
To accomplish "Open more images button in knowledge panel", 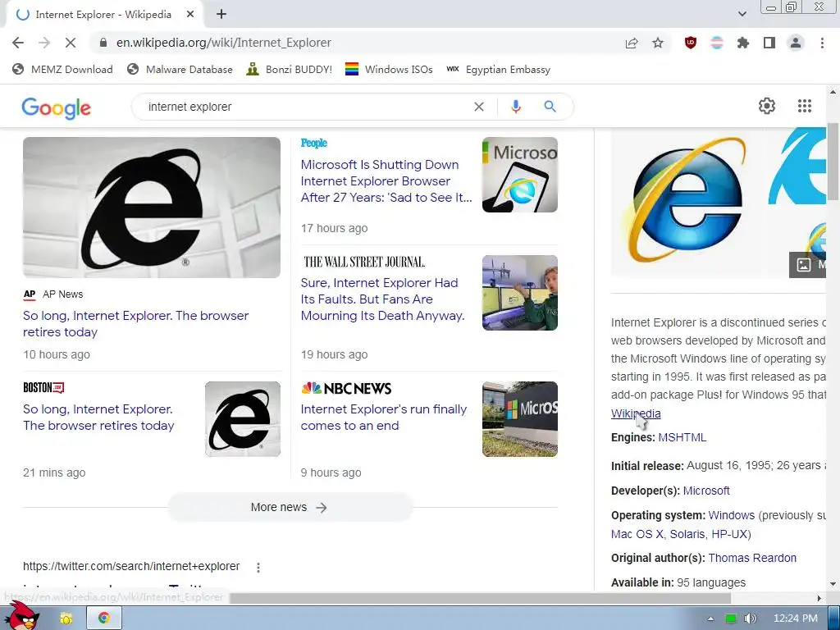I will 807,265.
